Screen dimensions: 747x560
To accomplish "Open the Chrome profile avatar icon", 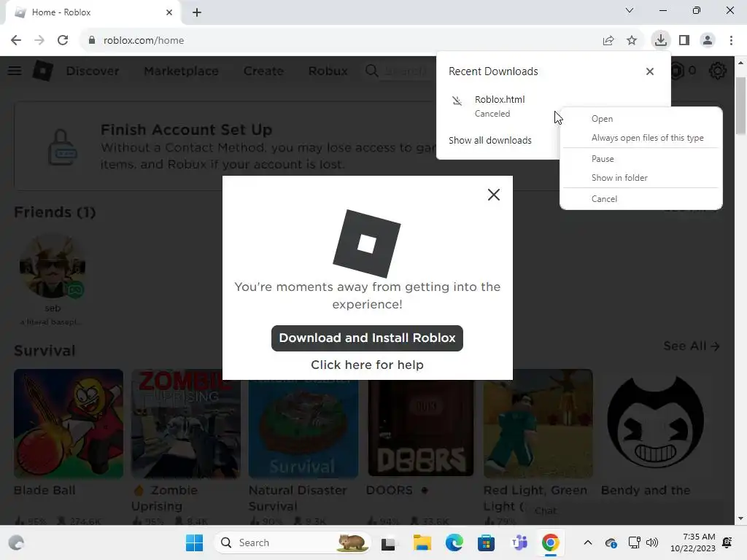I will [x=708, y=41].
